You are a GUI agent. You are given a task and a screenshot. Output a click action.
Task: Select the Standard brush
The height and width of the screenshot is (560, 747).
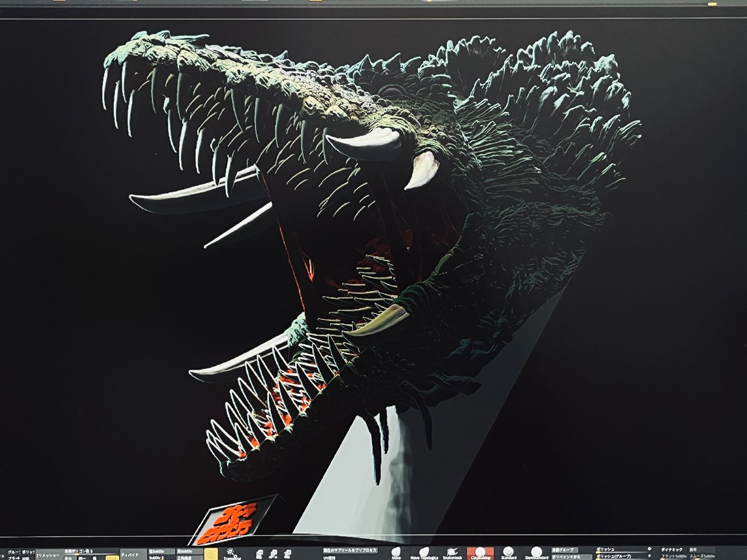coord(509,553)
